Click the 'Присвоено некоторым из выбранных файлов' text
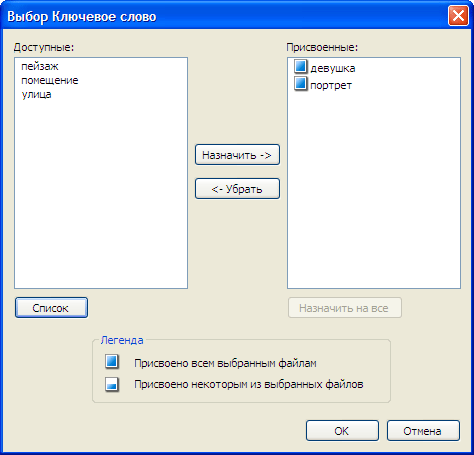 click(x=249, y=384)
